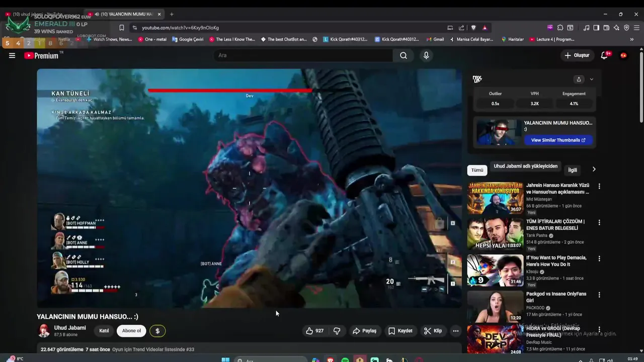Open Google Çeviri bookmark

tap(188, 39)
